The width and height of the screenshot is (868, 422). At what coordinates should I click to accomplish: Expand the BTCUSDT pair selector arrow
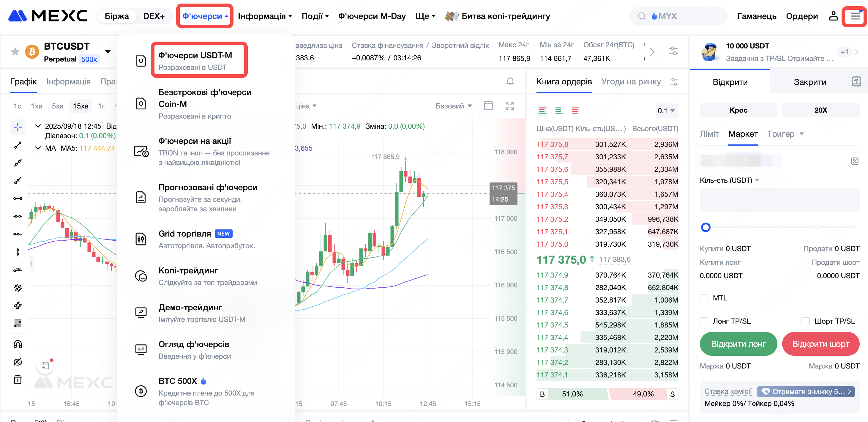(108, 52)
